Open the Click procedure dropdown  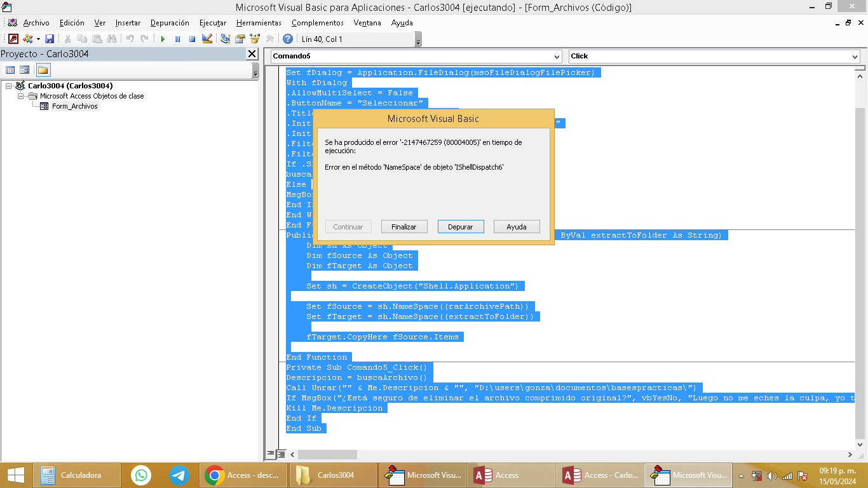pyautogui.click(x=854, y=57)
